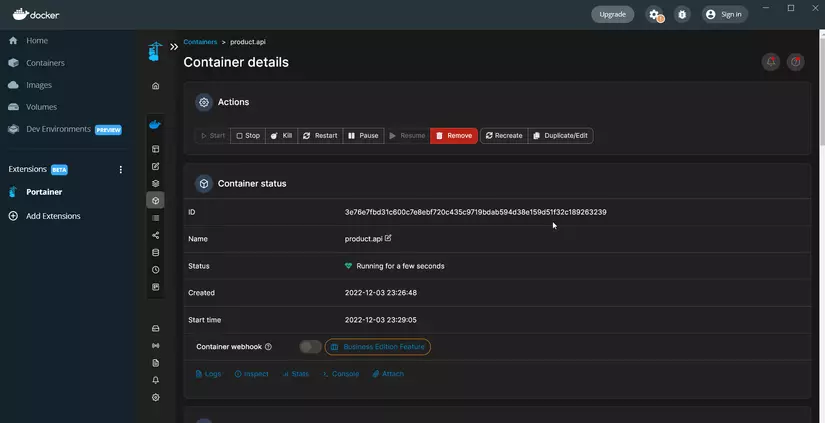
Task: Open the help question-mark icon near page title
Action: pos(796,62)
